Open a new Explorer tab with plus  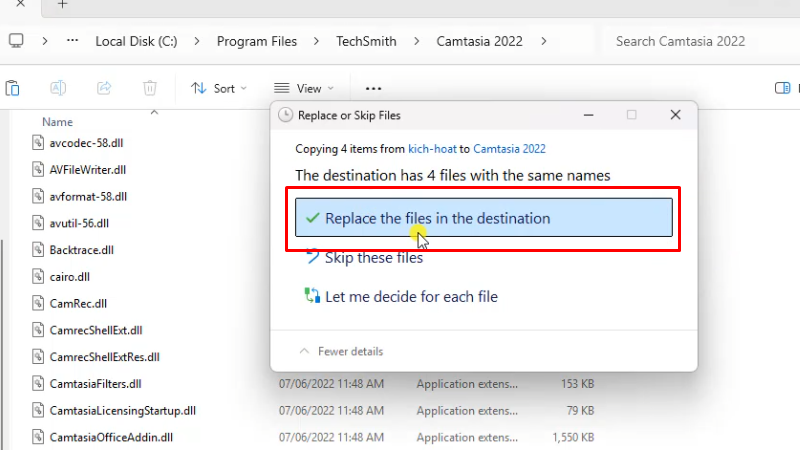tap(62, 4)
